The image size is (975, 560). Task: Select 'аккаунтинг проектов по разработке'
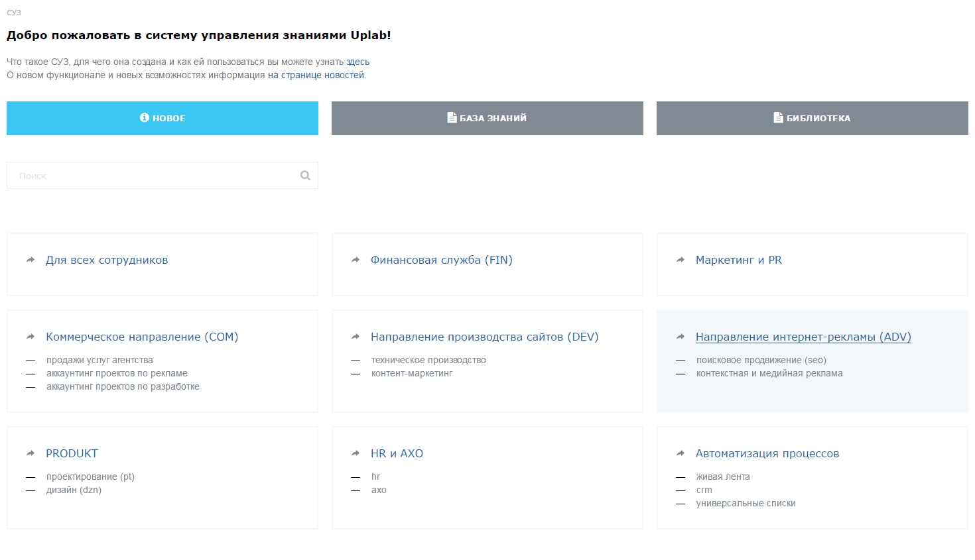[123, 386]
